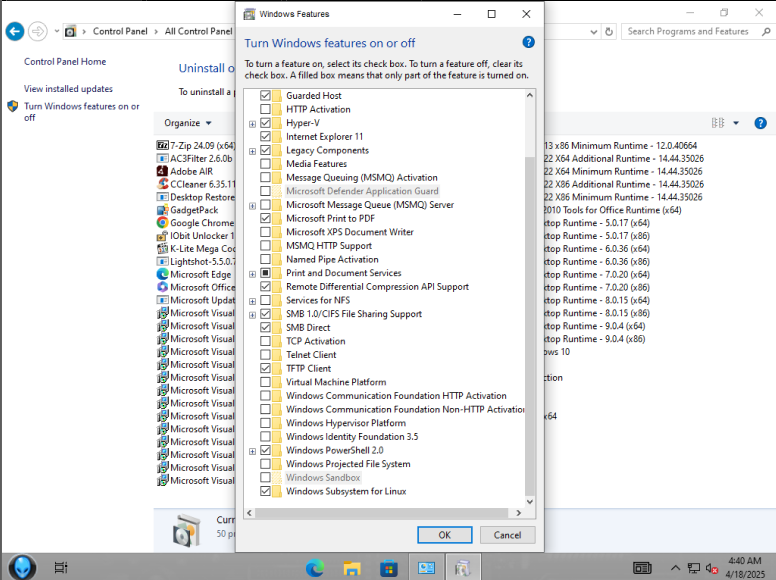Uncheck the Microsoft Print to PDF checkbox
776x580 pixels.
click(x=265, y=218)
